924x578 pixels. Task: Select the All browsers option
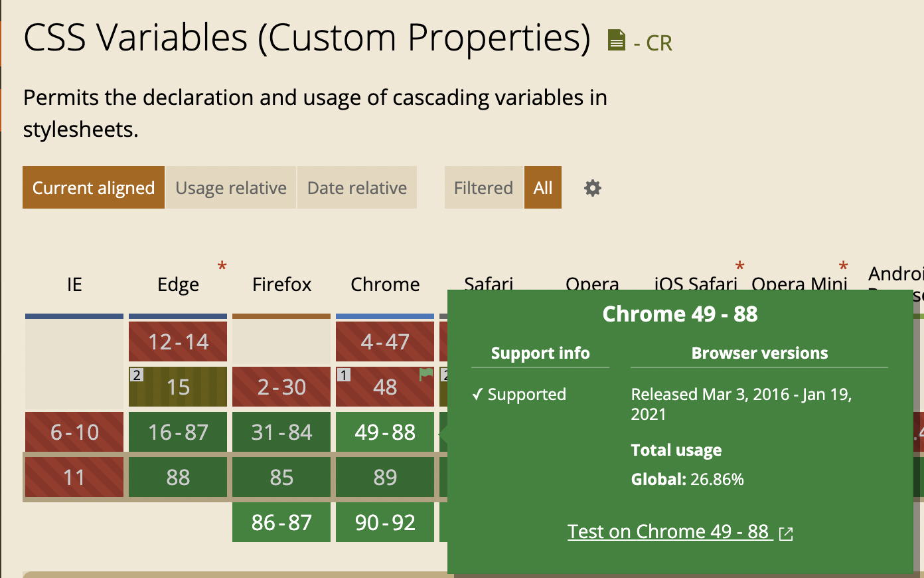click(542, 188)
